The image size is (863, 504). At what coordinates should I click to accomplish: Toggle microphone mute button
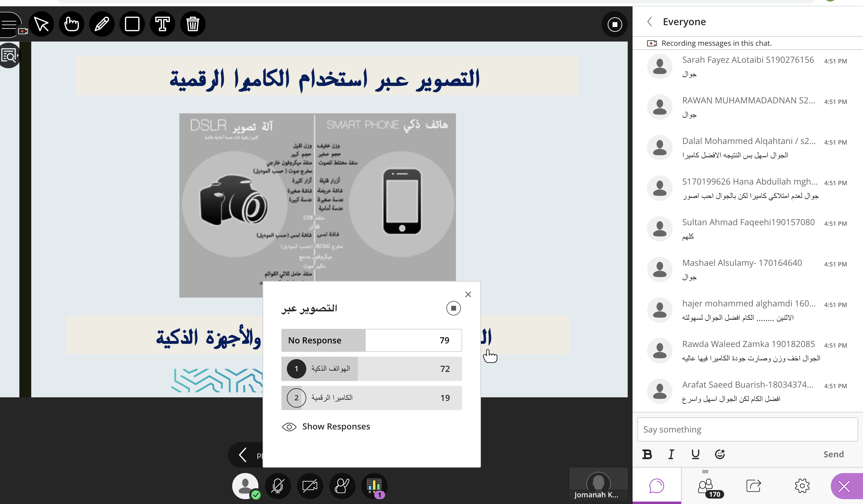click(278, 486)
